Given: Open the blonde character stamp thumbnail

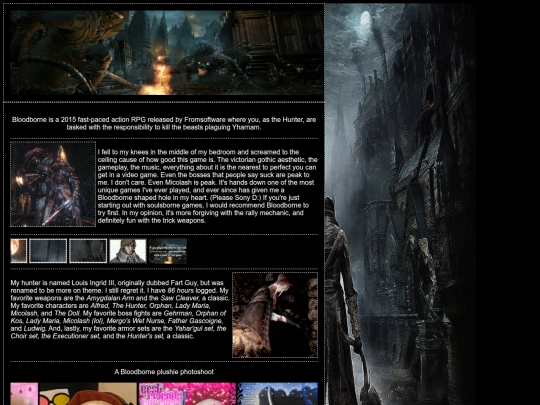Looking at the screenshot, I should [x=128, y=251].
